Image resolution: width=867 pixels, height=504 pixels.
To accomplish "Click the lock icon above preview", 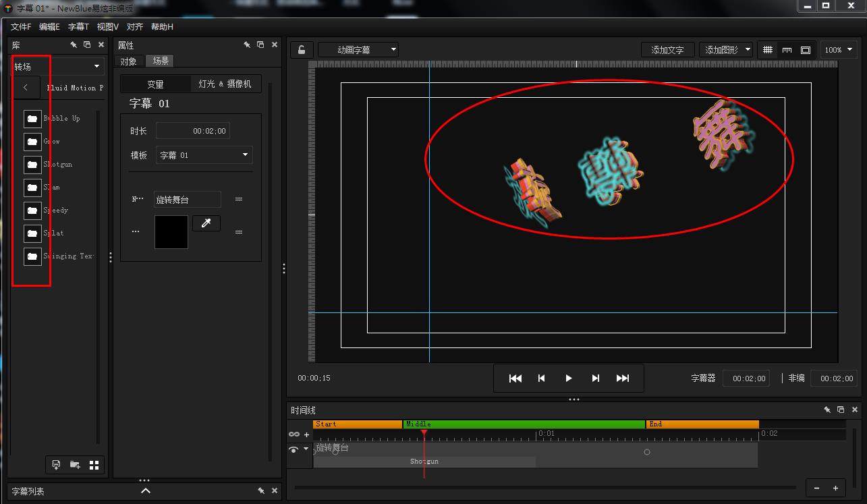I will tap(302, 50).
